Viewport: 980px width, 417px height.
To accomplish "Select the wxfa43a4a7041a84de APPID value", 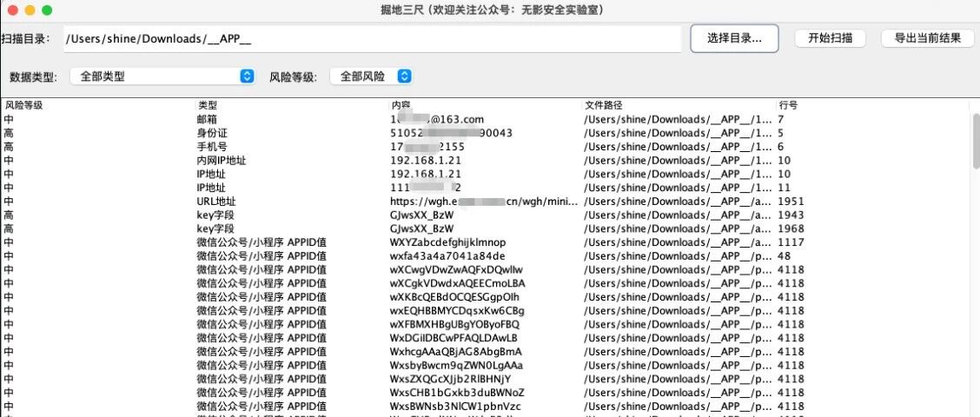I will (x=447, y=256).
